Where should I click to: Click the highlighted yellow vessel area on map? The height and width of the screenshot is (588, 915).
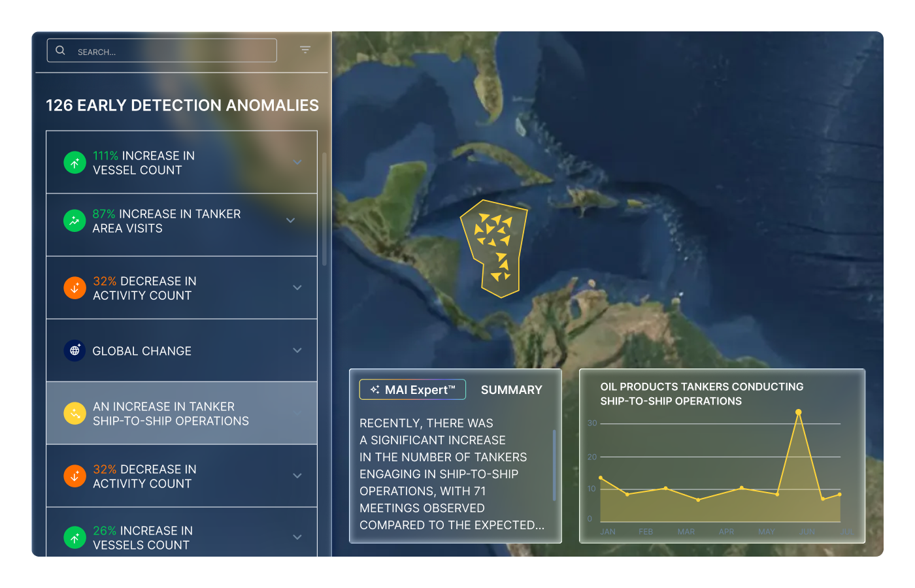(494, 249)
